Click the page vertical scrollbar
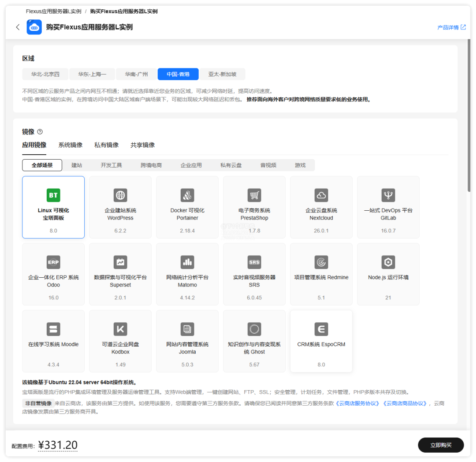The width and height of the screenshot is (476, 462). pos(469,115)
